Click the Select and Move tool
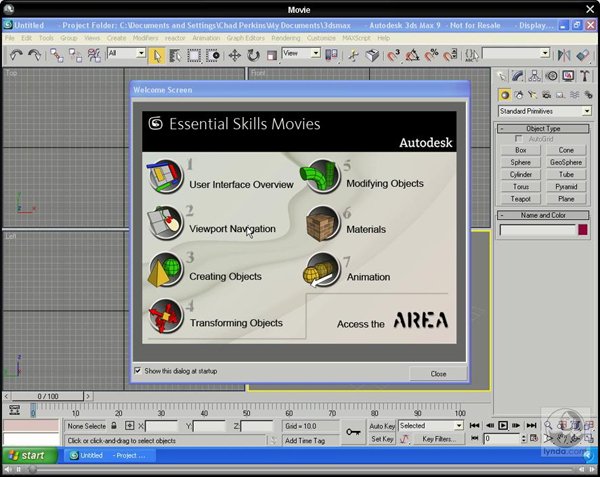 pos(234,55)
